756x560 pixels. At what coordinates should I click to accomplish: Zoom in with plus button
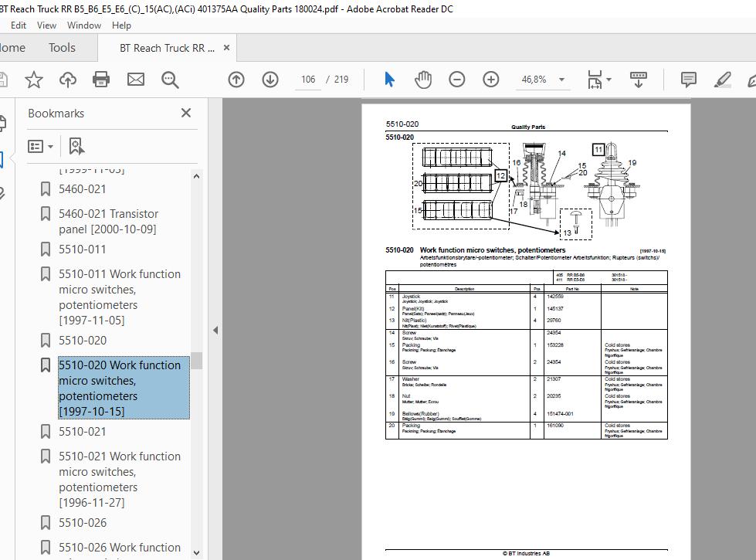click(491, 80)
